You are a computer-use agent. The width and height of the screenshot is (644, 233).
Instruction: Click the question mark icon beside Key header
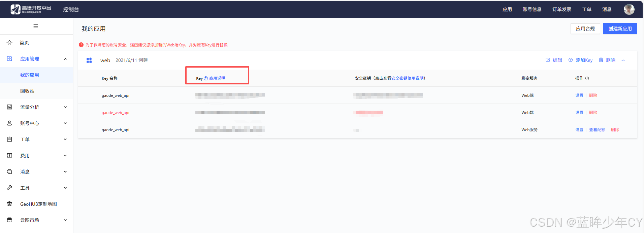click(x=206, y=78)
